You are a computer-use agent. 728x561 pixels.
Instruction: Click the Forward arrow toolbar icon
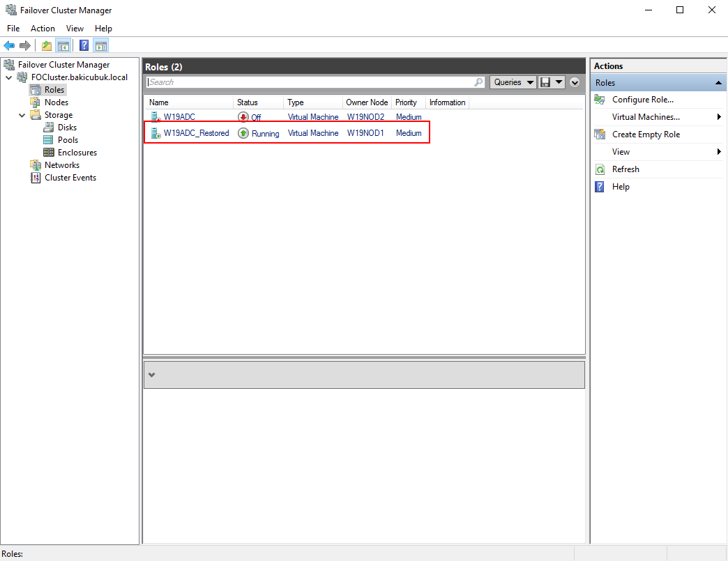coord(25,45)
